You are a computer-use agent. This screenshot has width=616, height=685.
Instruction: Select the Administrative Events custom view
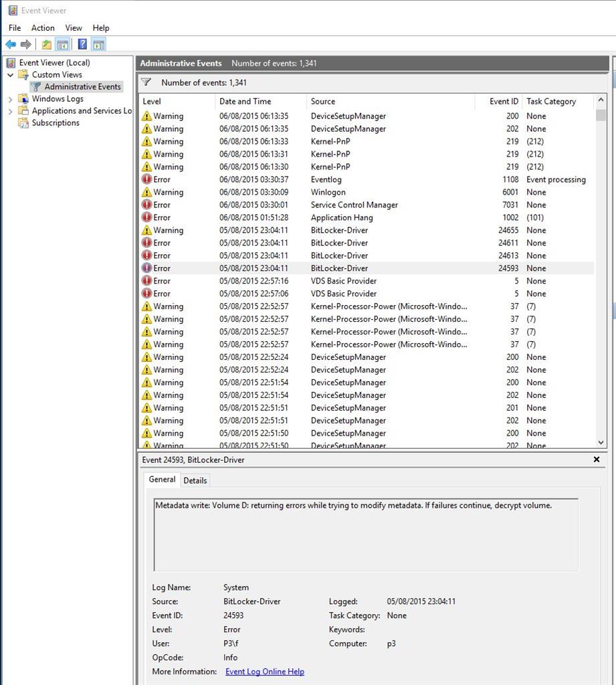[x=81, y=86]
